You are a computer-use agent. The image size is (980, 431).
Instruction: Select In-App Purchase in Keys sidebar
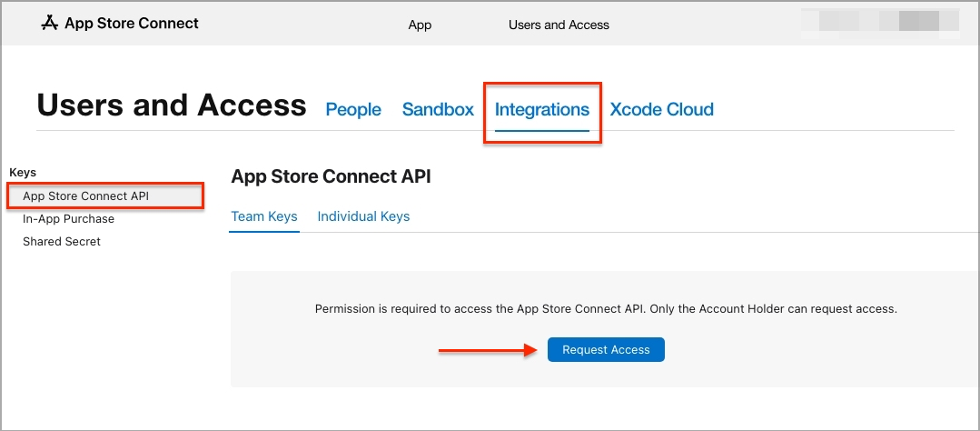click(x=69, y=219)
